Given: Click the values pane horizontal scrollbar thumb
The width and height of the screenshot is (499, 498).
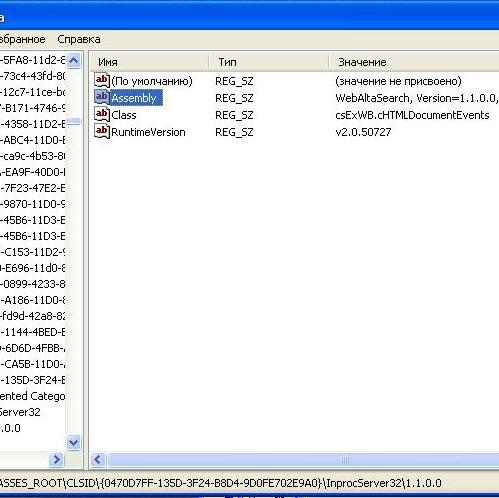Looking at the screenshot, I should 303,460.
